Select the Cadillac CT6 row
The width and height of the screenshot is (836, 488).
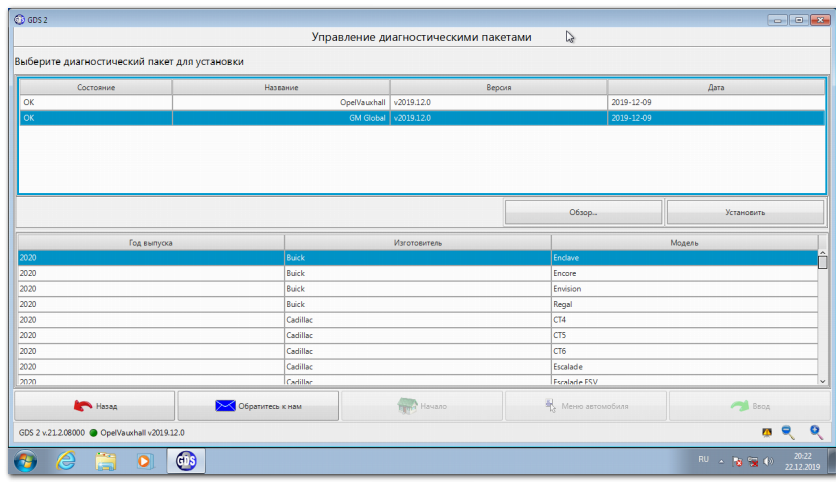coord(418,351)
